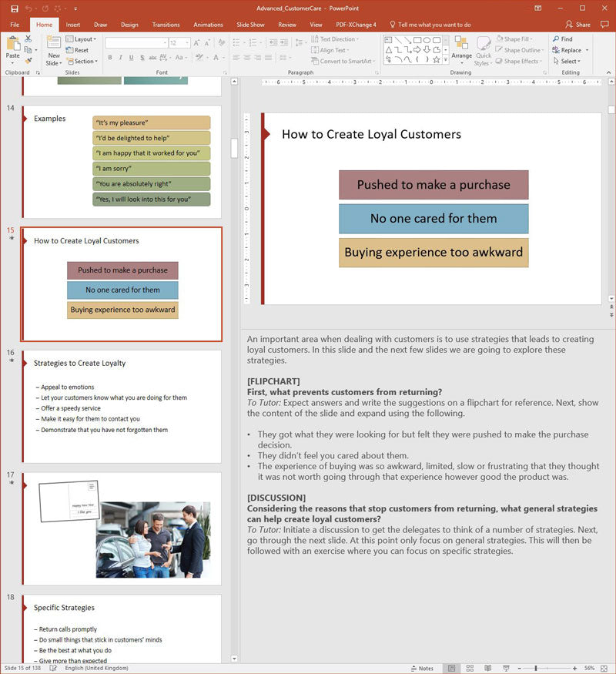Pick the triangle shape in the shapes gallery

click(x=388, y=50)
